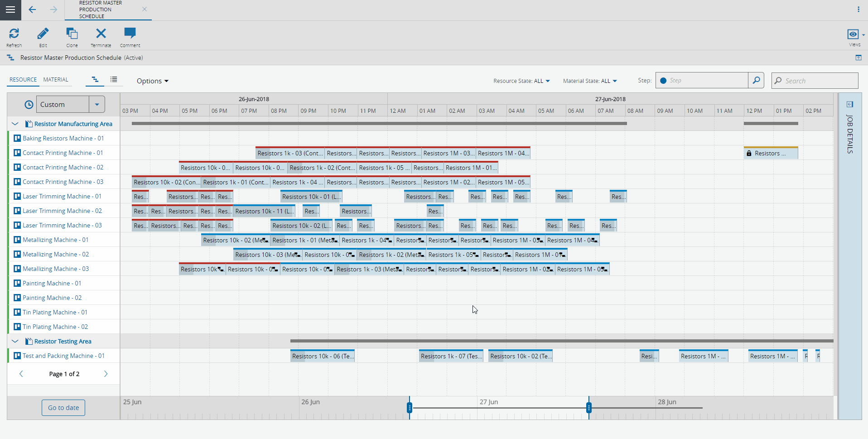Click the Laser Trimming Machine - 03 icon

click(17, 225)
